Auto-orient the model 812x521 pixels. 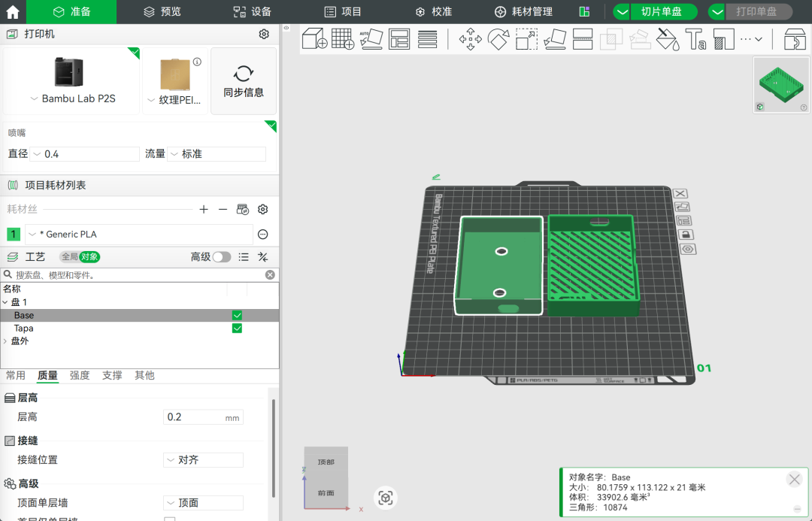371,39
